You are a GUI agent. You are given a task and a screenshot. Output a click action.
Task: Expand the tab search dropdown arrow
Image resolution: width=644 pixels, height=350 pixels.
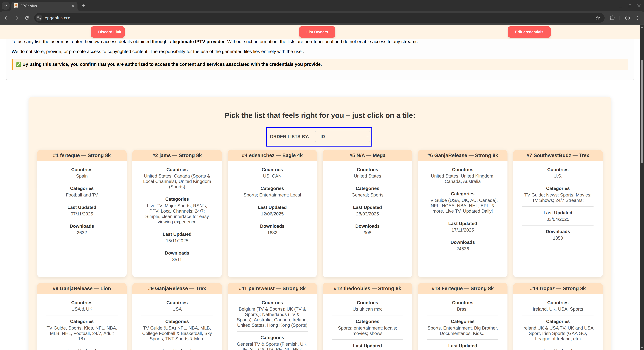coord(6,6)
